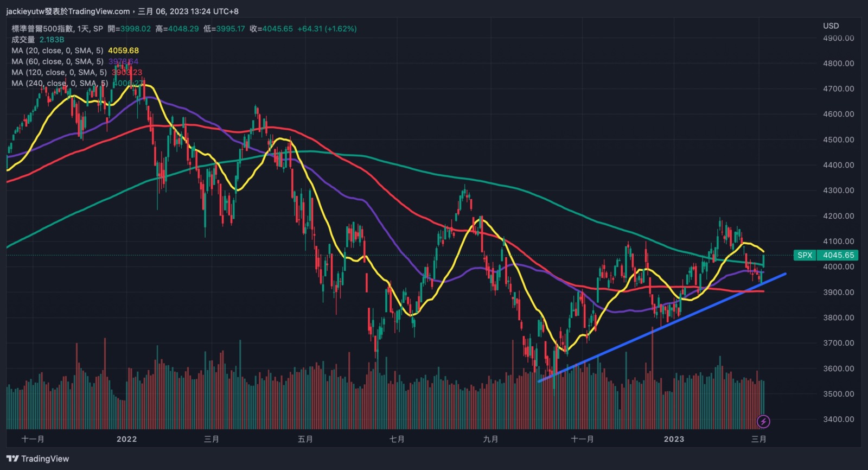Click the purple lightning bolt icon
This screenshot has height=470, width=868.
(x=763, y=421)
